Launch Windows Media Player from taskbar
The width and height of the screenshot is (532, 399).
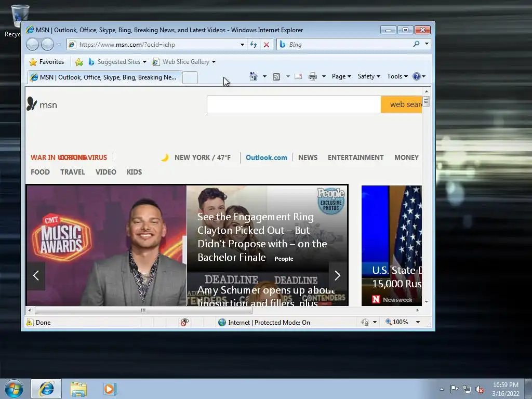(110, 389)
